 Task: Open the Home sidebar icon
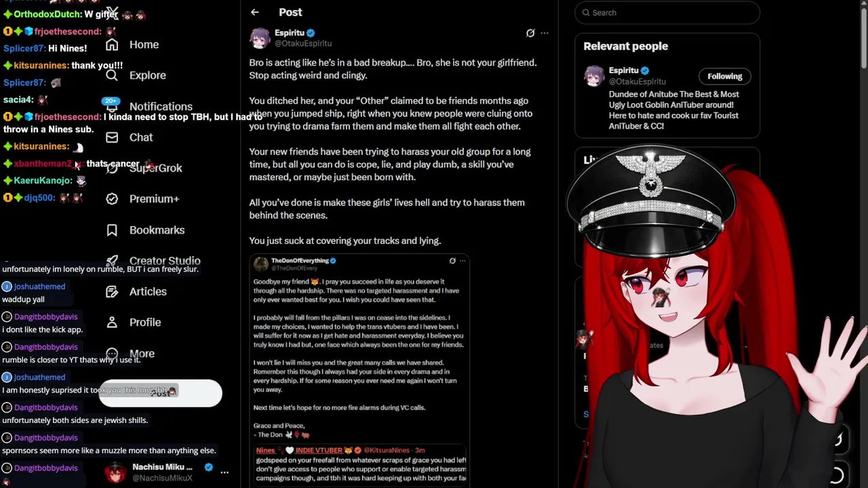(x=112, y=44)
